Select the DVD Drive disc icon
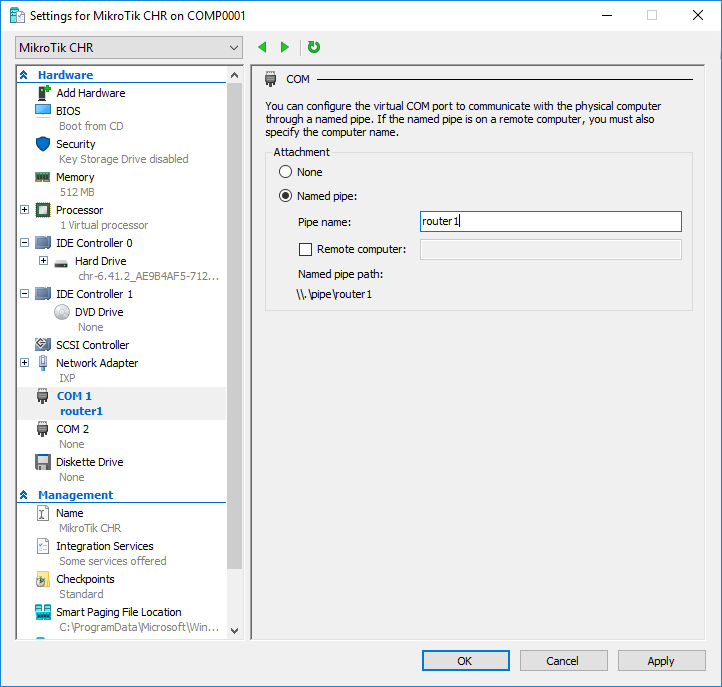The height and width of the screenshot is (687, 722). coord(62,312)
